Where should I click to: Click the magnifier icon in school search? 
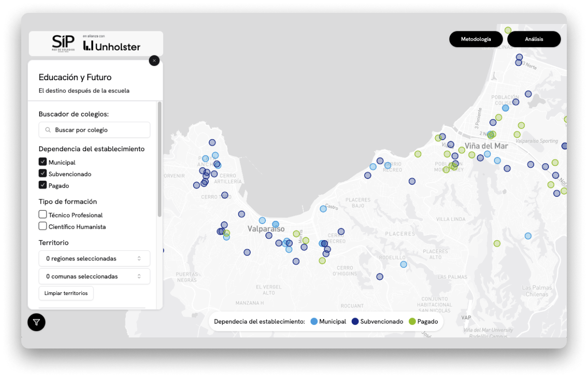(48, 130)
